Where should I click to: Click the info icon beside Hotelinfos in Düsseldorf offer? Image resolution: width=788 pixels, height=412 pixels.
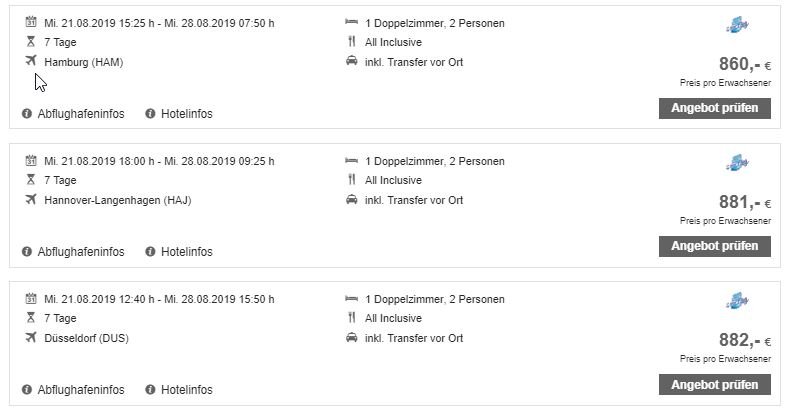click(x=151, y=390)
